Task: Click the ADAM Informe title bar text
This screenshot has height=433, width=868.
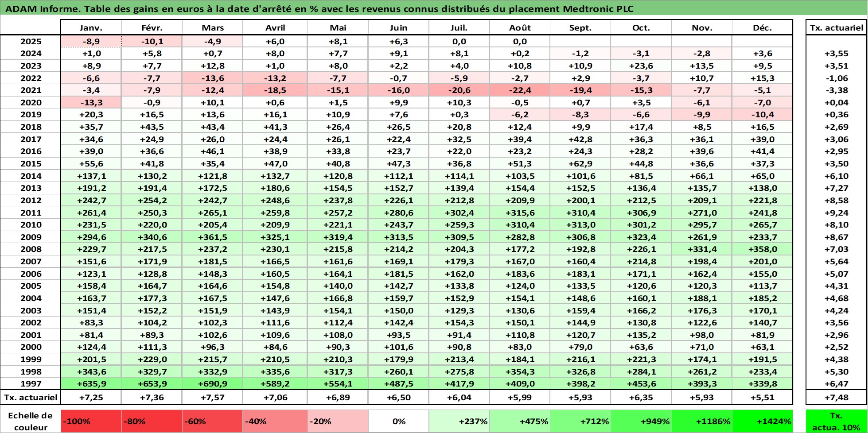Action: [319, 8]
